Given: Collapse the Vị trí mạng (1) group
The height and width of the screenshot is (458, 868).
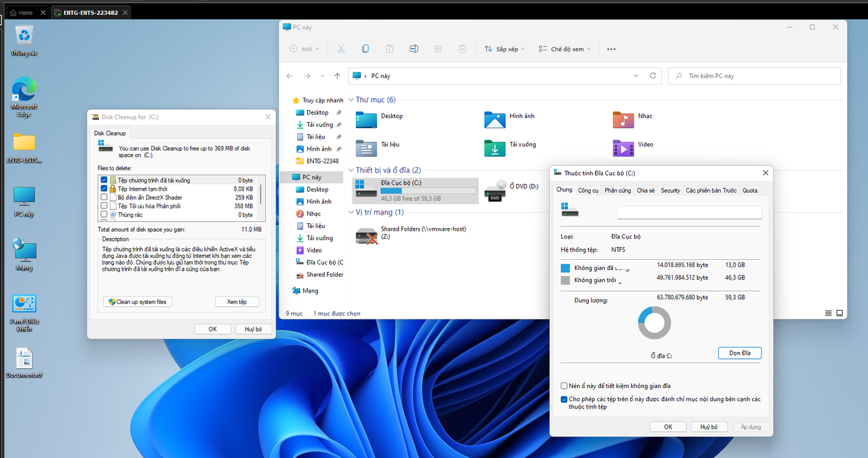Looking at the screenshot, I should [351, 212].
